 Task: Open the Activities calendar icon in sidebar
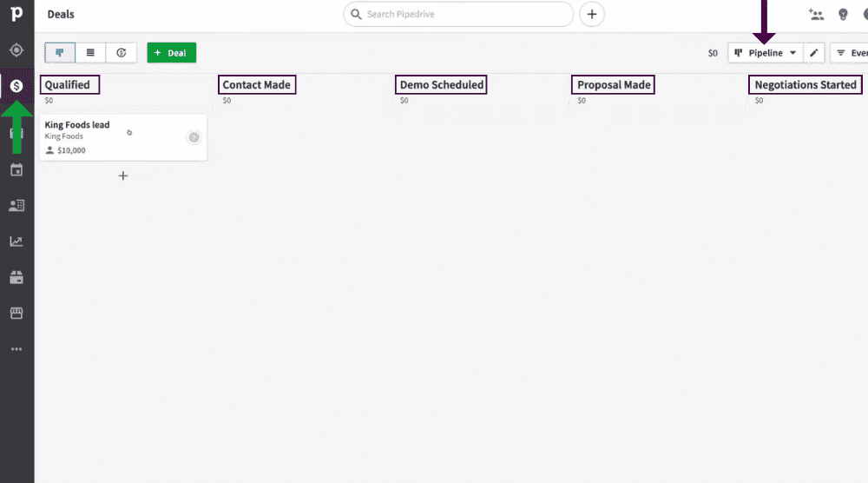coord(16,169)
